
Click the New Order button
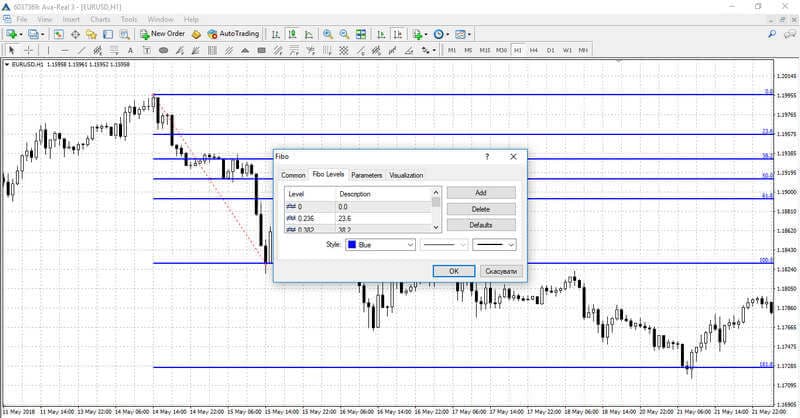162,34
